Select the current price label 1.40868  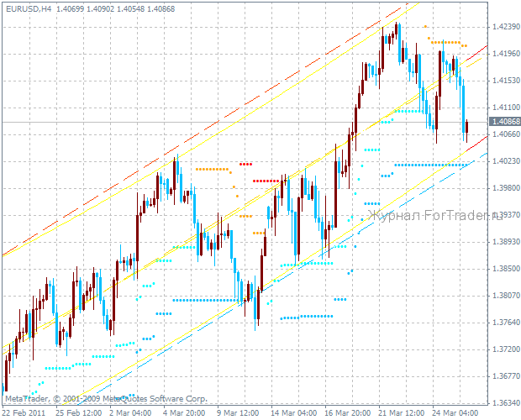(x=505, y=122)
